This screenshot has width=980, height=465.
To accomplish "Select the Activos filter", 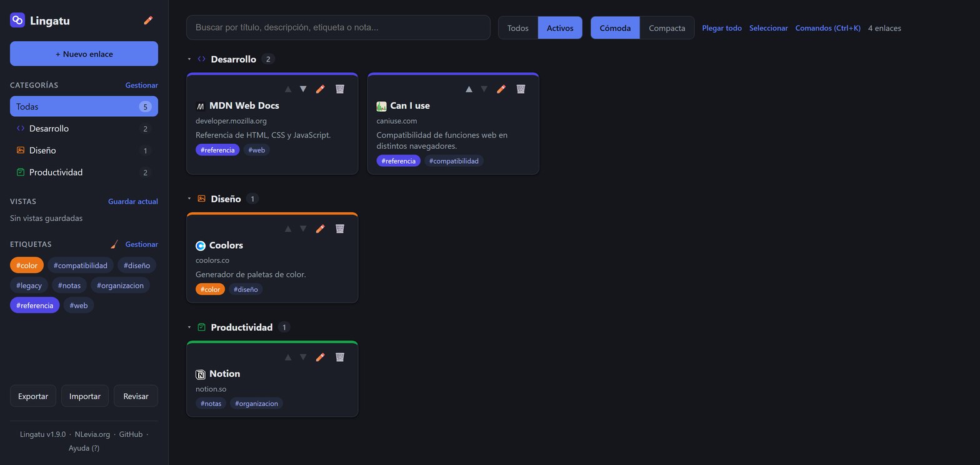I will 560,28.
